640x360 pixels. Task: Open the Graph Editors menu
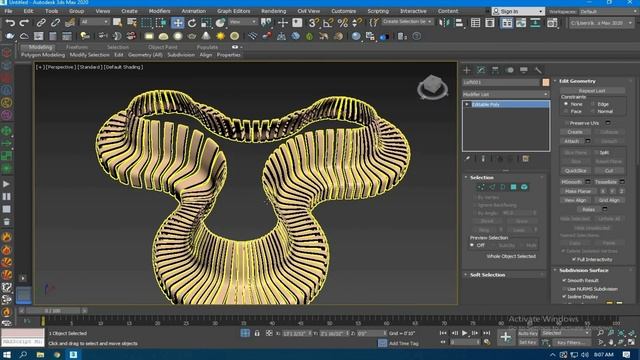233,11
